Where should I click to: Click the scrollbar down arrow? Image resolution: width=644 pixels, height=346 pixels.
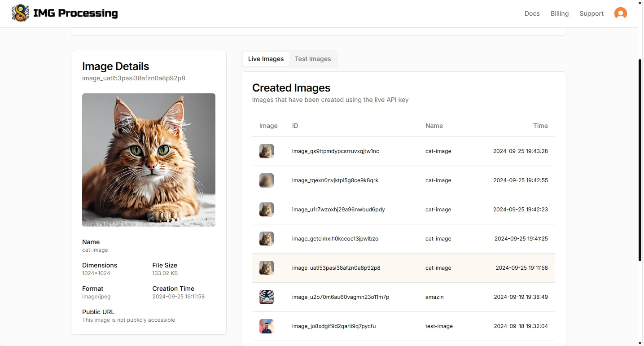coord(640,342)
